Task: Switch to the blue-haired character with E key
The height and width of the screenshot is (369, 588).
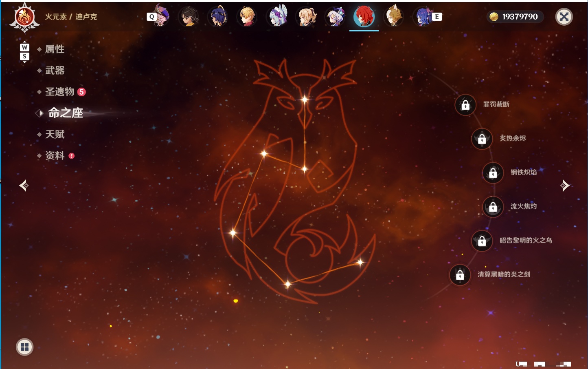Action: coord(424,17)
